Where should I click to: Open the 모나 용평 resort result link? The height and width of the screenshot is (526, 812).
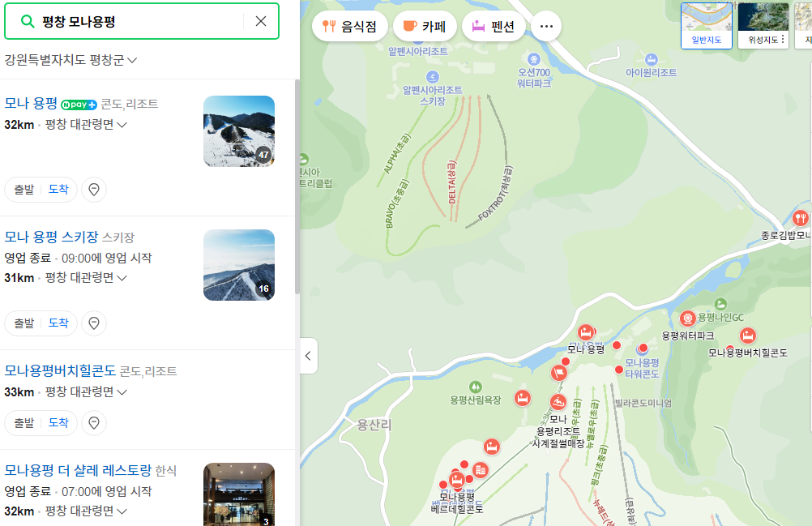pyautogui.click(x=31, y=103)
